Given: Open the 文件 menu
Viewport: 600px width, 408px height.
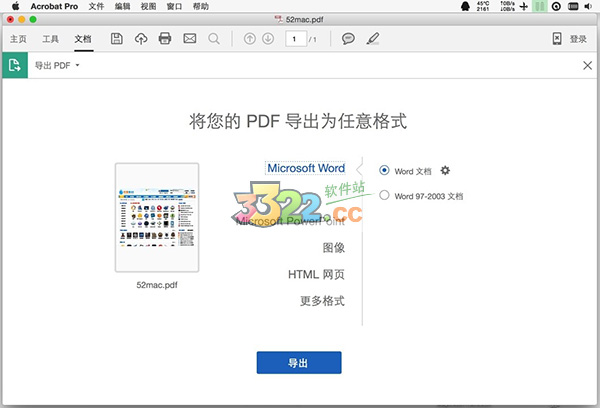Looking at the screenshot, I should click(96, 6).
